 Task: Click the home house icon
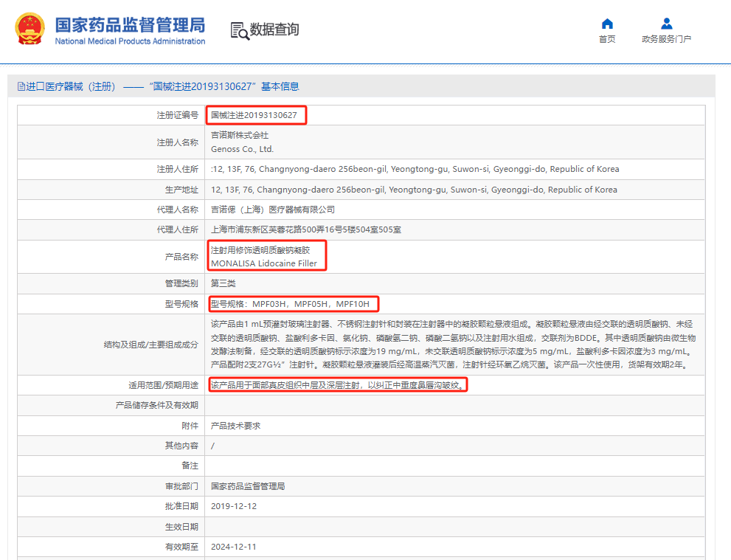pos(607,24)
